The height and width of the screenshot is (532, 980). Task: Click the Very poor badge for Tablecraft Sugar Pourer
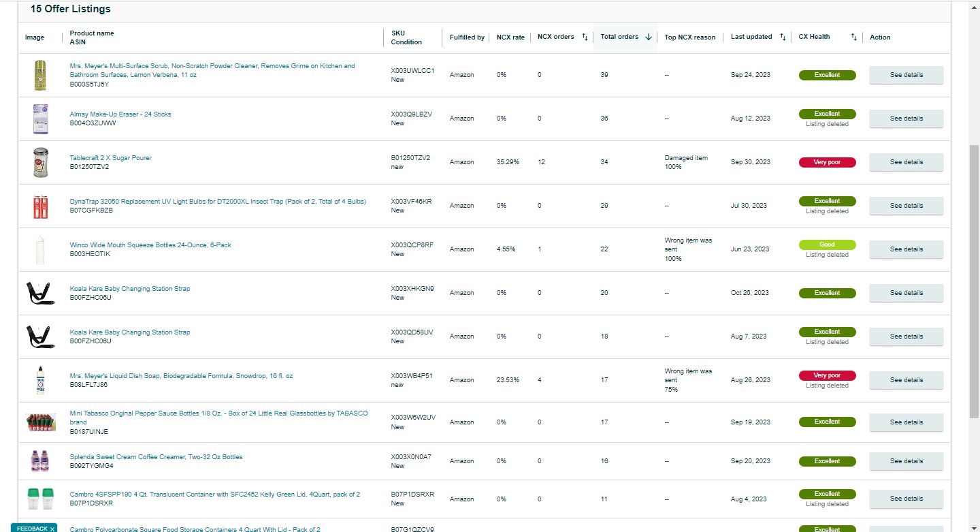(x=828, y=162)
